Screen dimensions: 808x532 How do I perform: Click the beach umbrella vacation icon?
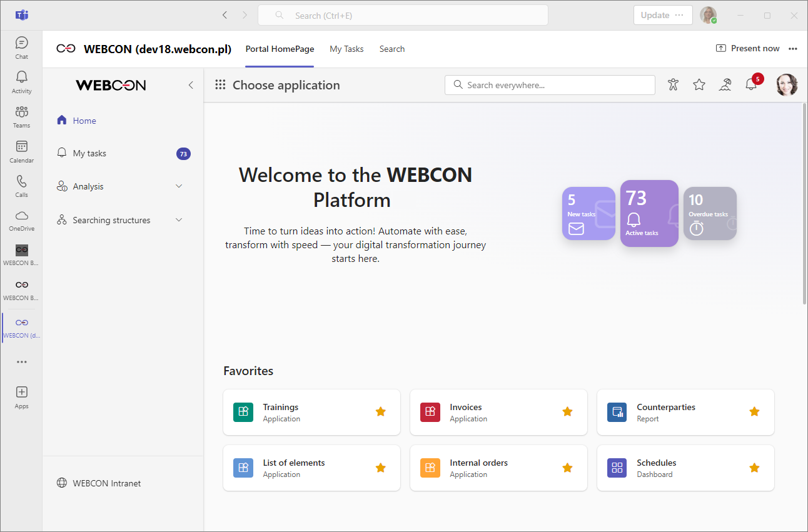725,85
